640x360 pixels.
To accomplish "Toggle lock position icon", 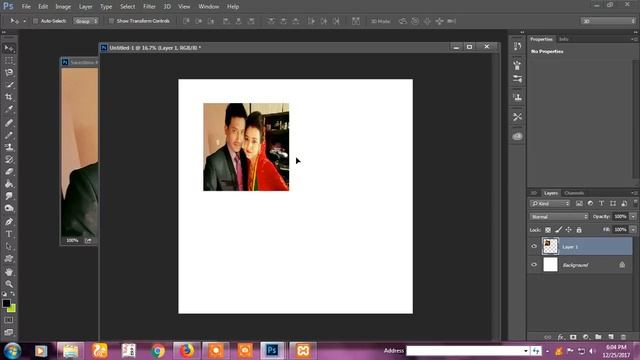I will pyautogui.click(x=569, y=230).
